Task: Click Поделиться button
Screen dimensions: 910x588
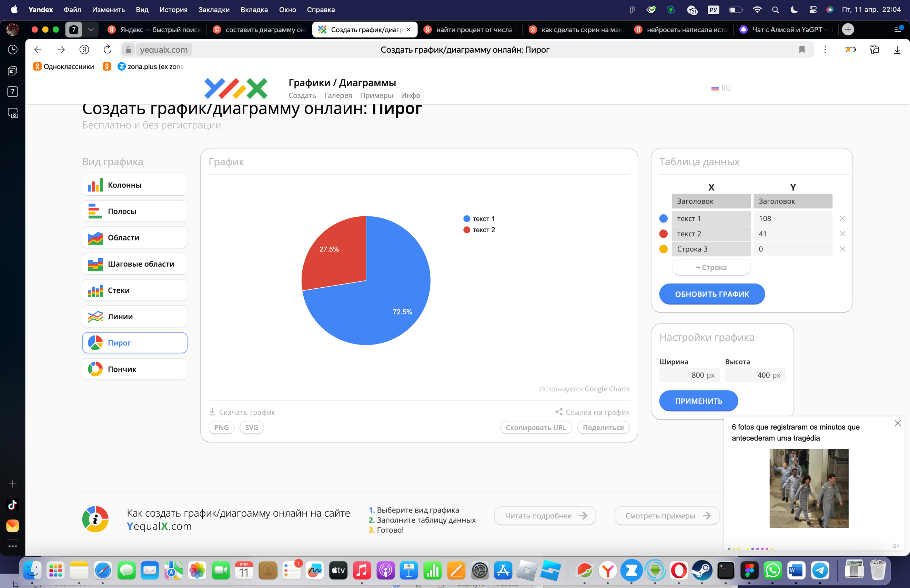Action: [603, 427]
